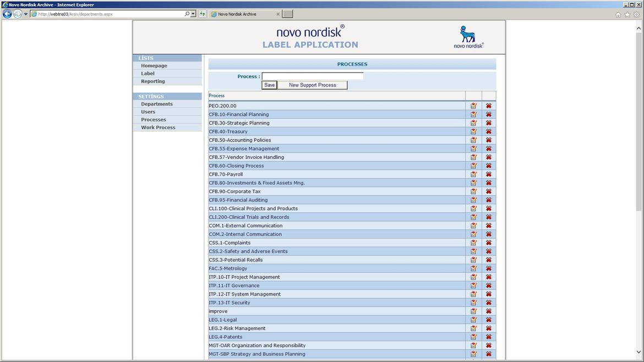Open Reporting in the Lists menu
The width and height of the screenshot is (644, 362).
click(153, 81)
